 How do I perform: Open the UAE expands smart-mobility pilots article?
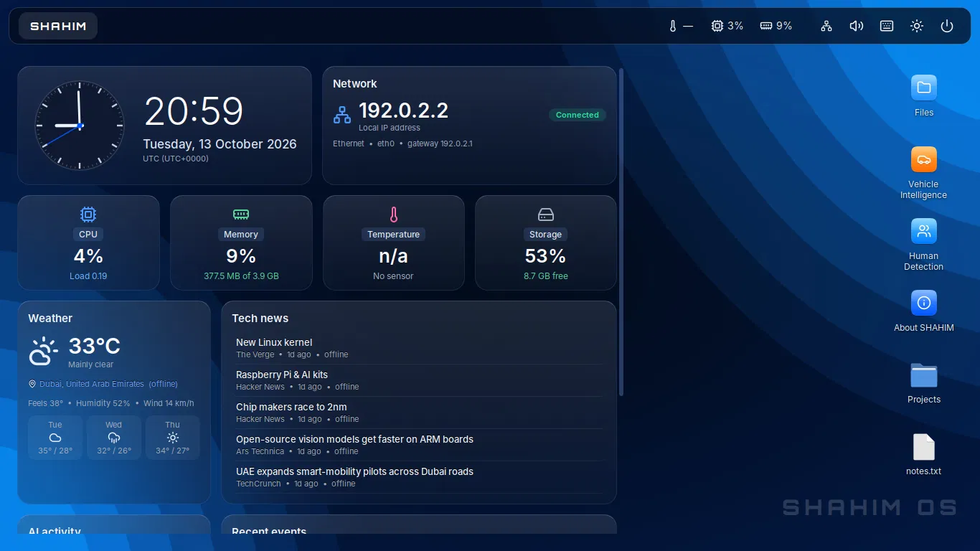click(x=419, y=477)
